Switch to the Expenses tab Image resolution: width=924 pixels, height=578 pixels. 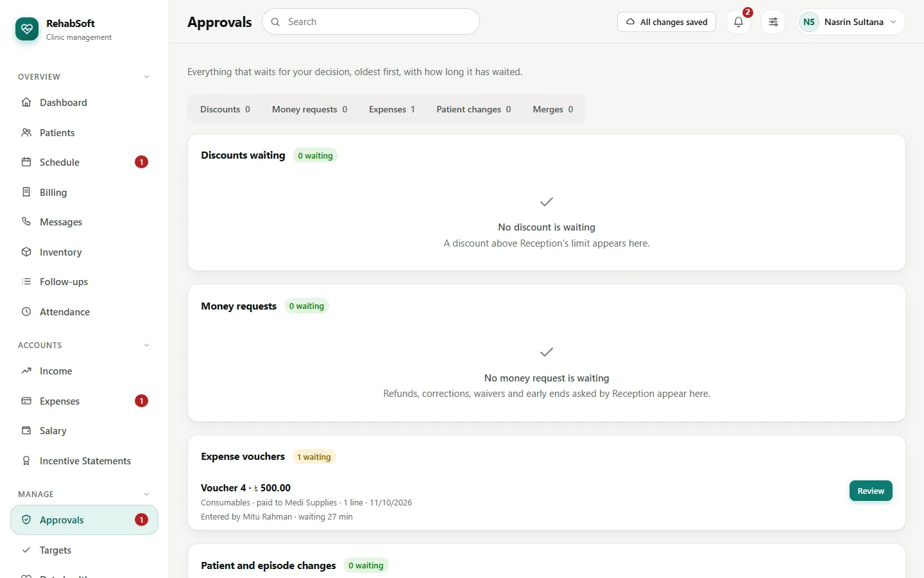pyautogui.click(x=392, y=109)
